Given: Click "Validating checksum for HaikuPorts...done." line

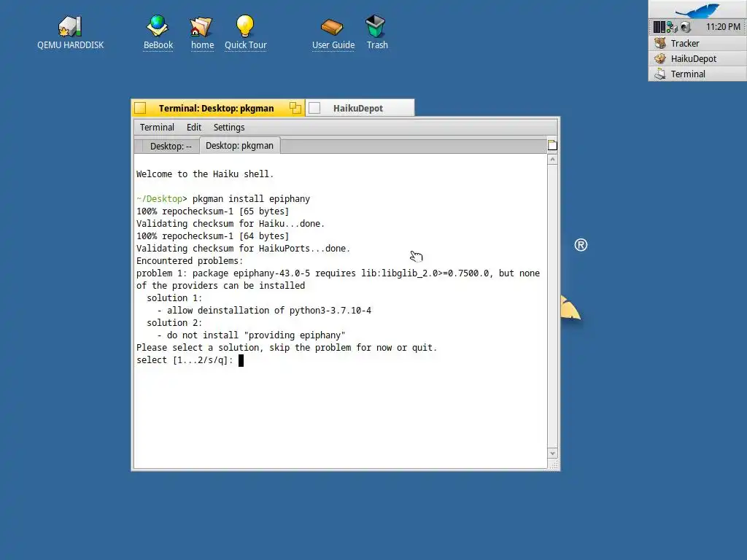Looking at the screenshot, I should 244,248.
